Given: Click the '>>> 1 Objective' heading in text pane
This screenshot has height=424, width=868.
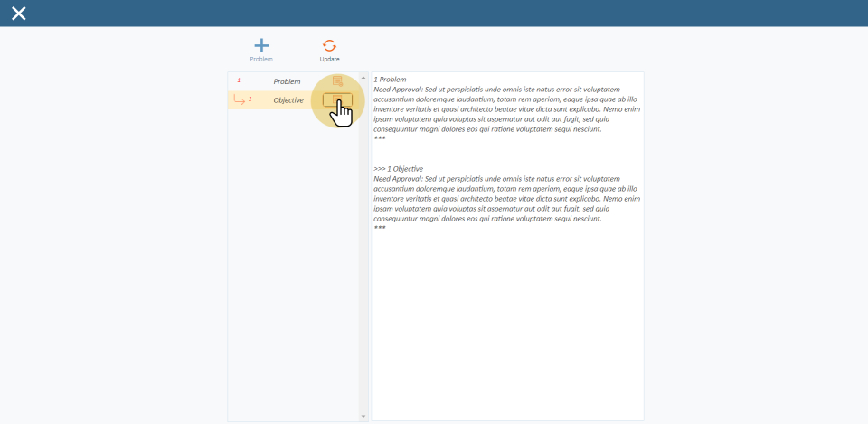Looking at the screenshot, I should [399, 169].
